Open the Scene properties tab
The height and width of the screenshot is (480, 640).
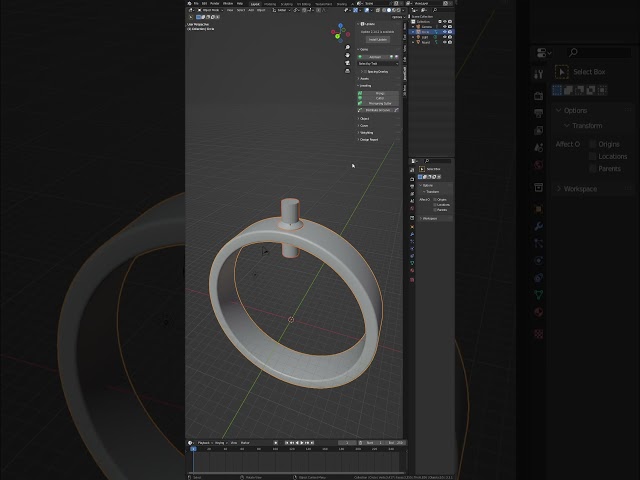tap(412, 201)
